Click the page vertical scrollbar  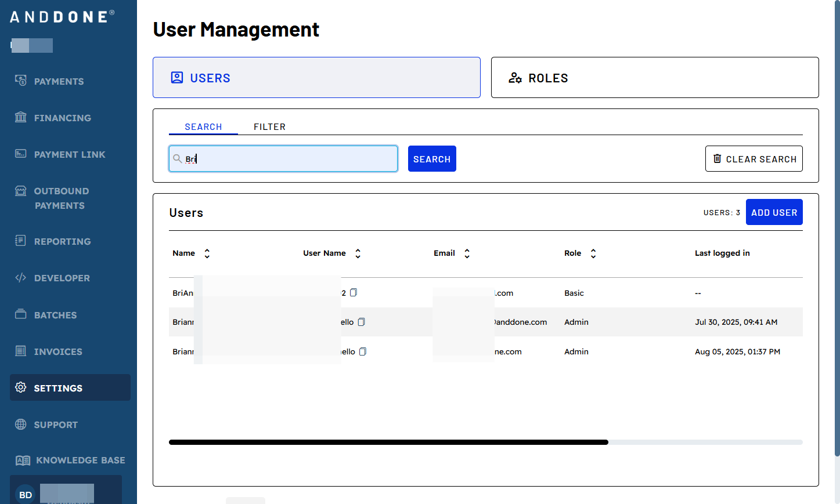click(837, 228)
